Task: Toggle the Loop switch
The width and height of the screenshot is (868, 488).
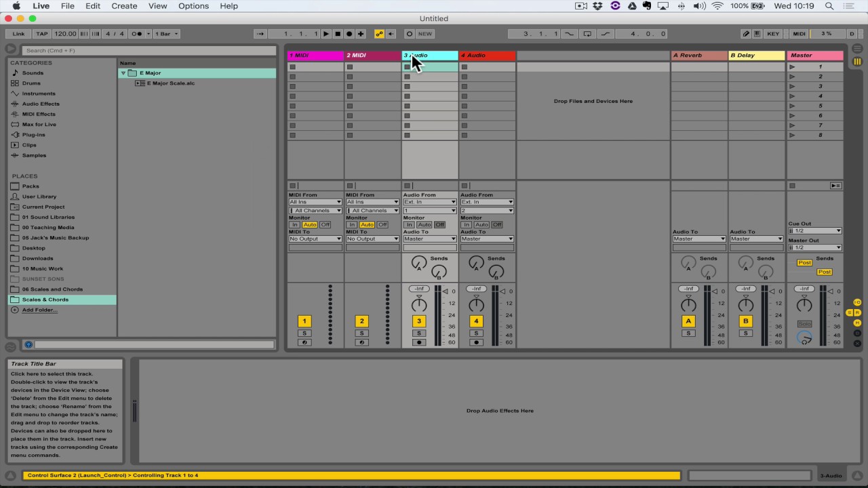Action: [587, 34]
